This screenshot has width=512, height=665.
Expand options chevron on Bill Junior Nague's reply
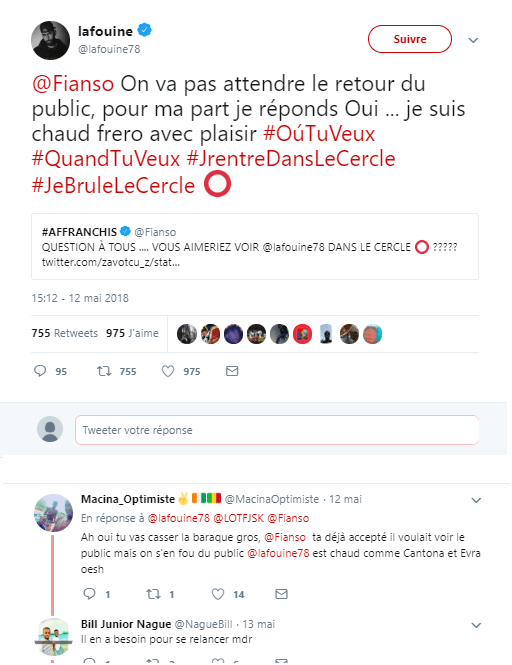pos(476,625)
